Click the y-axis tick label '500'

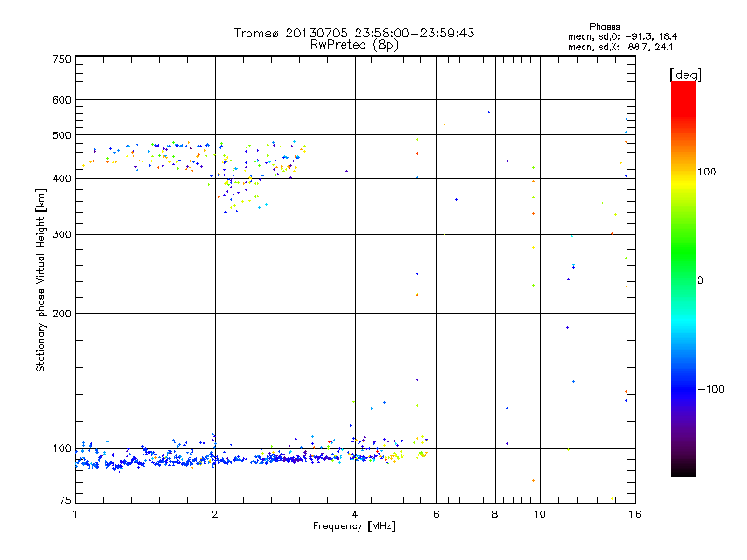coord(62,135)
